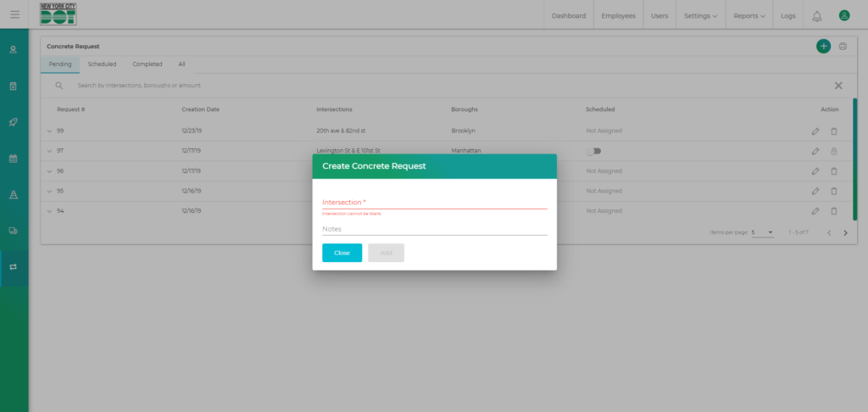
Task: Toggle the Scheduled switch for request 97
Action: (x=593, y=151)
